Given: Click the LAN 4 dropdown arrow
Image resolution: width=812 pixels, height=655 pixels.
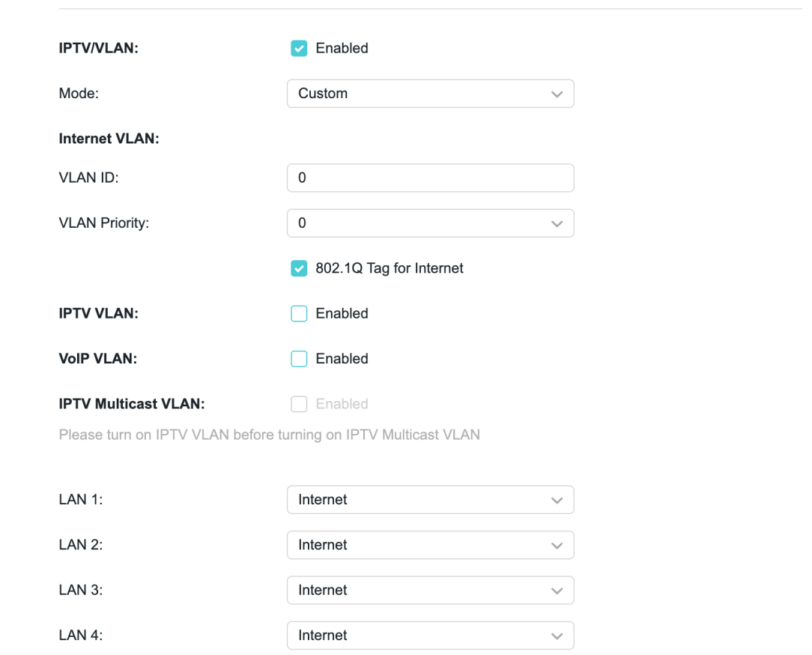Looking at the screenshot, I should point(556,636).
